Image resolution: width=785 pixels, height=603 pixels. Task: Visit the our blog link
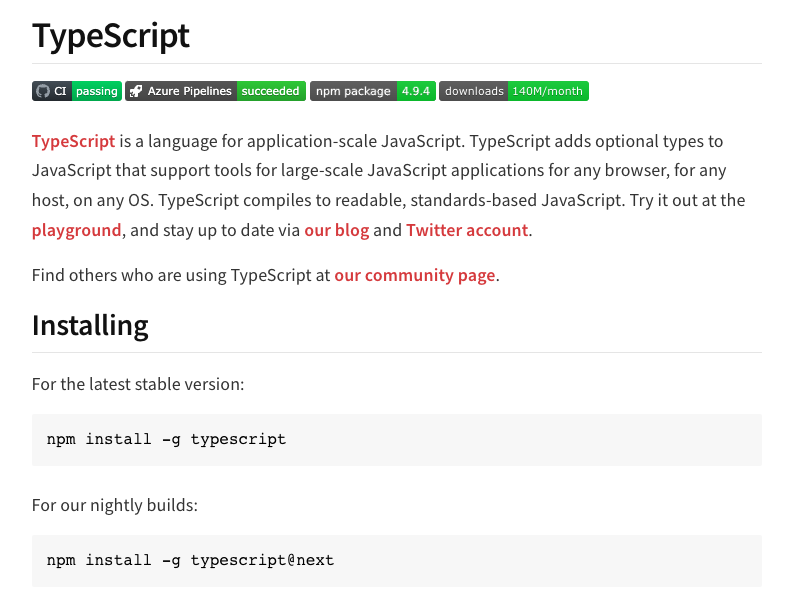[337, 230]
